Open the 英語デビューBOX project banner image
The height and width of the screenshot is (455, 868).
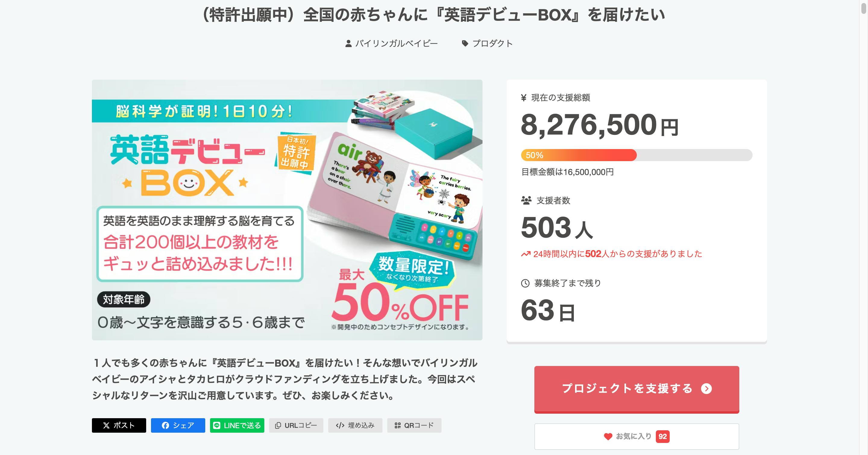(287, 210)
